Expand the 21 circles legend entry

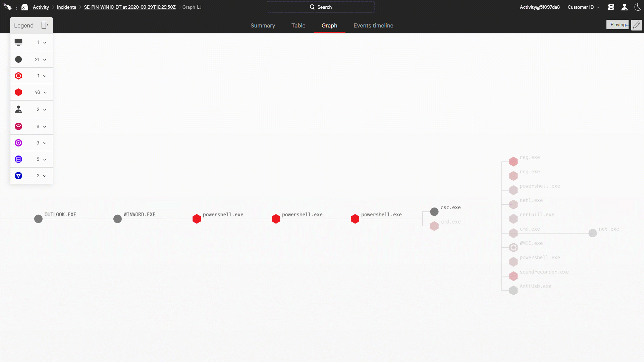pos(45,59)
